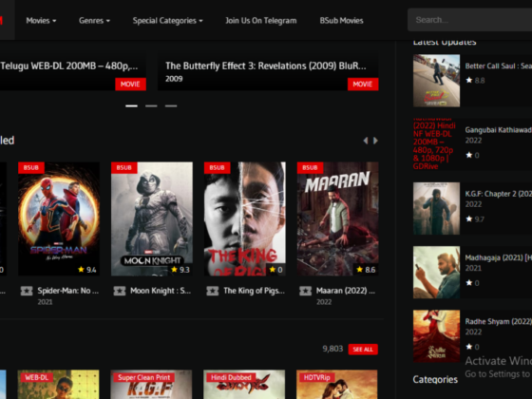Open the Special Categories dropdown
The image size is (532, 399).
(x=167, y=21)
